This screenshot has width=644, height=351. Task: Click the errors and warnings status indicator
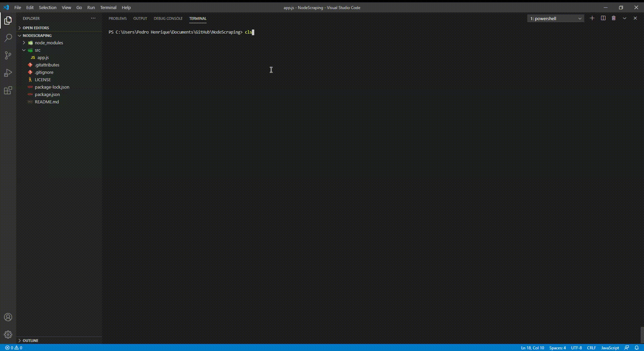14,348
